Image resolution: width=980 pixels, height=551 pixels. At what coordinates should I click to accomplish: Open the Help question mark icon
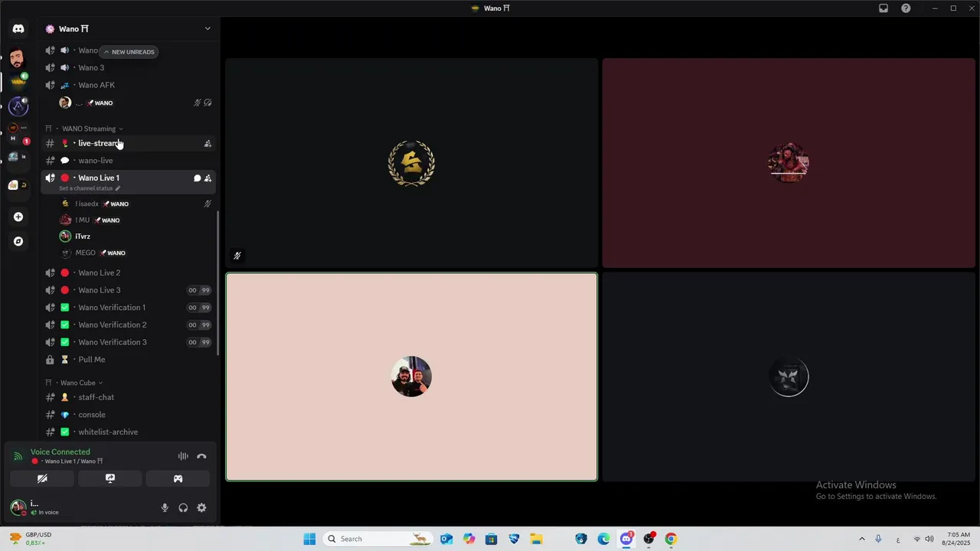(906, 8)
